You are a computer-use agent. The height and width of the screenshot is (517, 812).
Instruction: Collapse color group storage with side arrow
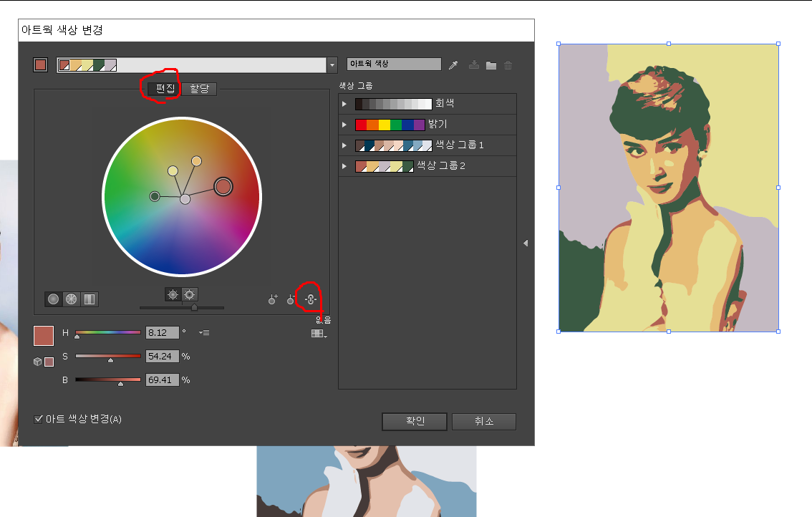[x=526, y=243]
